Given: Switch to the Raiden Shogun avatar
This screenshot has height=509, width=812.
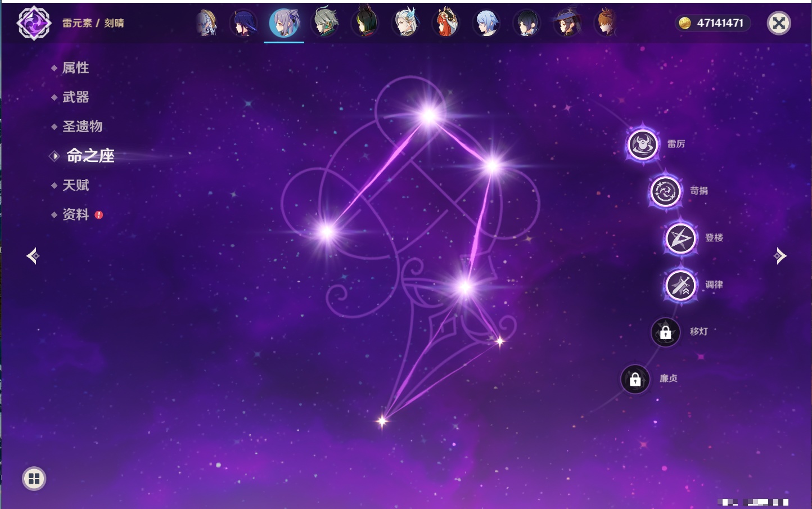Looking at the screenshot, I should click(x=243, y=23).
